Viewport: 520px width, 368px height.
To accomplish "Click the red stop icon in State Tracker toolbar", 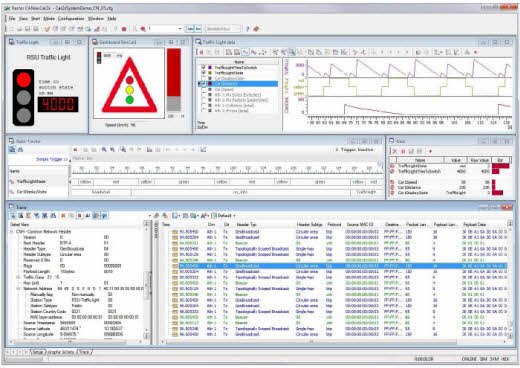I will click(76, 150).
